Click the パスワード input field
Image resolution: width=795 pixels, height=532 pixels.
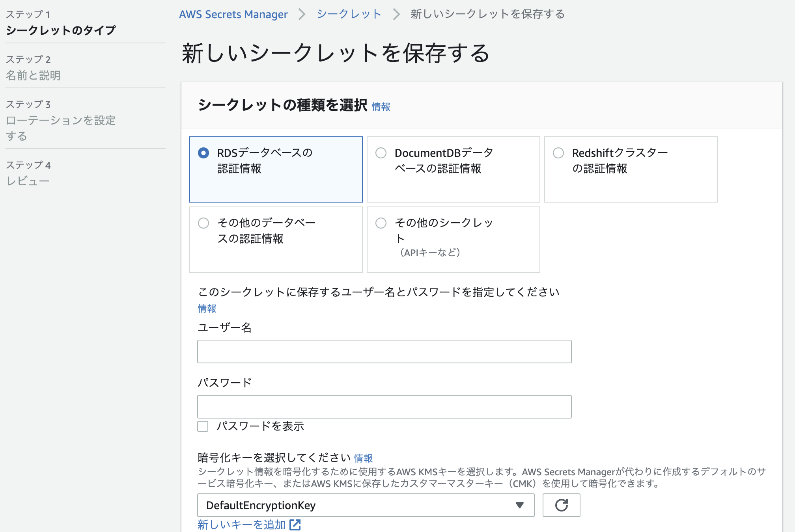click(x=384, y=407)
